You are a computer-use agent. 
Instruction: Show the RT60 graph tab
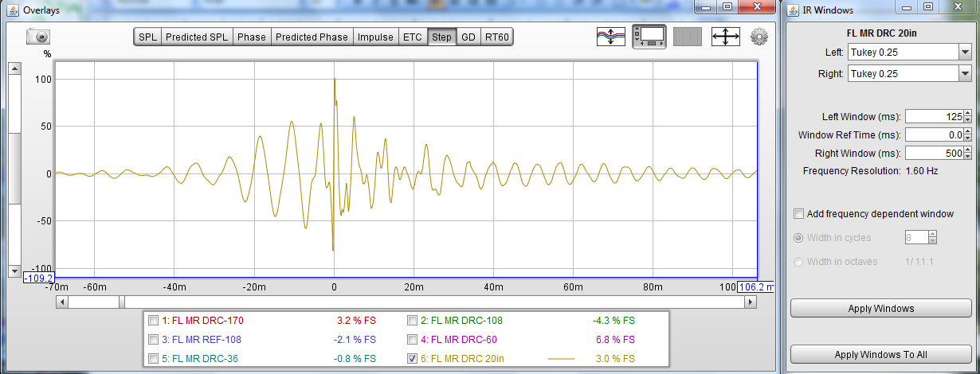pos(497,37)
